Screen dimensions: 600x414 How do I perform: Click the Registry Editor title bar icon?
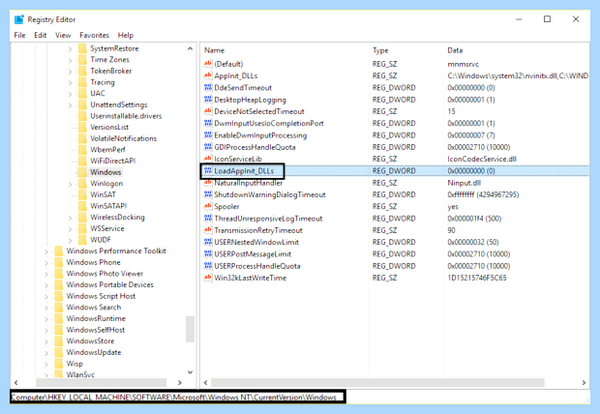(19, 19)
